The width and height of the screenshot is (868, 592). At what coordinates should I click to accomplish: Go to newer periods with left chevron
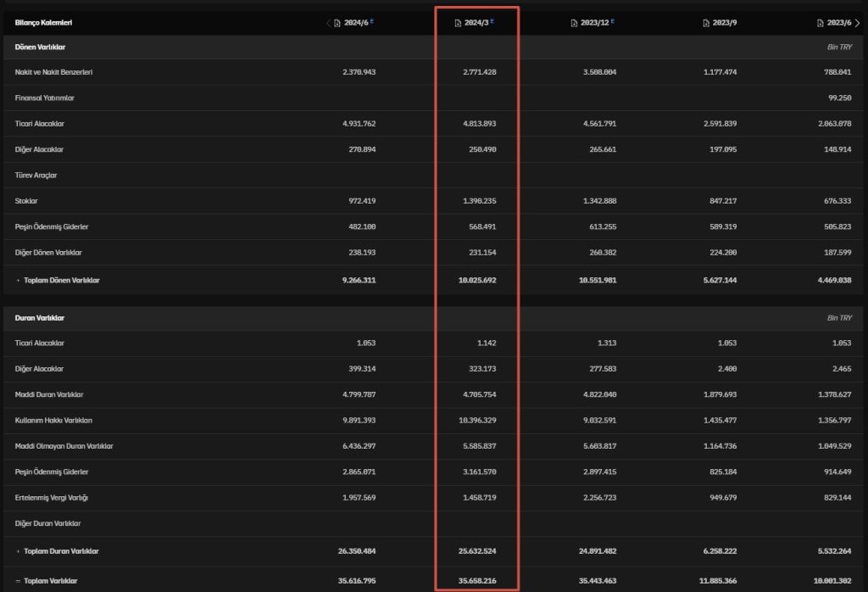tap(328, 23)
